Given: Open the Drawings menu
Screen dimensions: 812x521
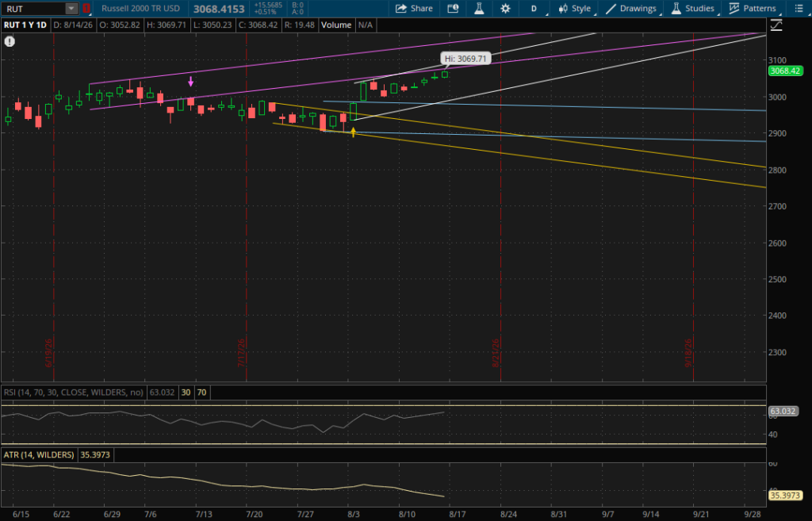Looking at the screenshot, I should pos(630,8).
